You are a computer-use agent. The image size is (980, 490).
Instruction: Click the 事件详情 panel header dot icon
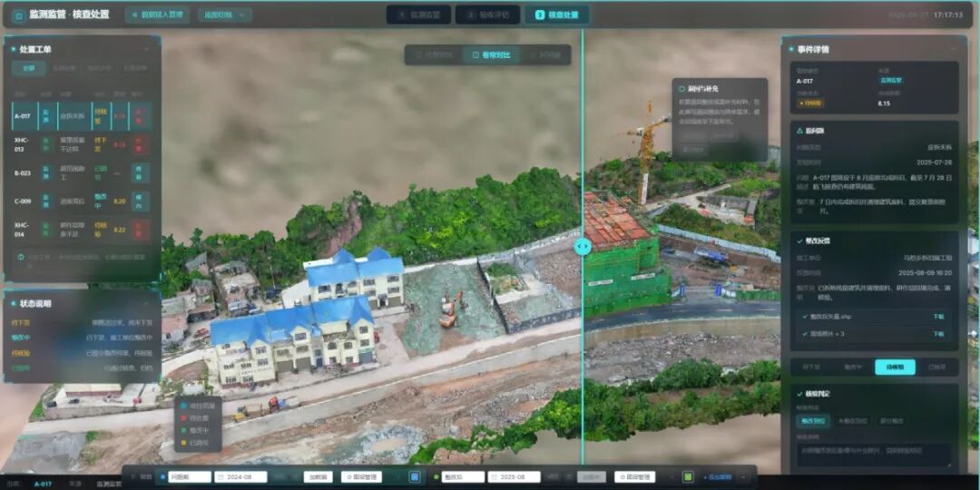[791, 49]
